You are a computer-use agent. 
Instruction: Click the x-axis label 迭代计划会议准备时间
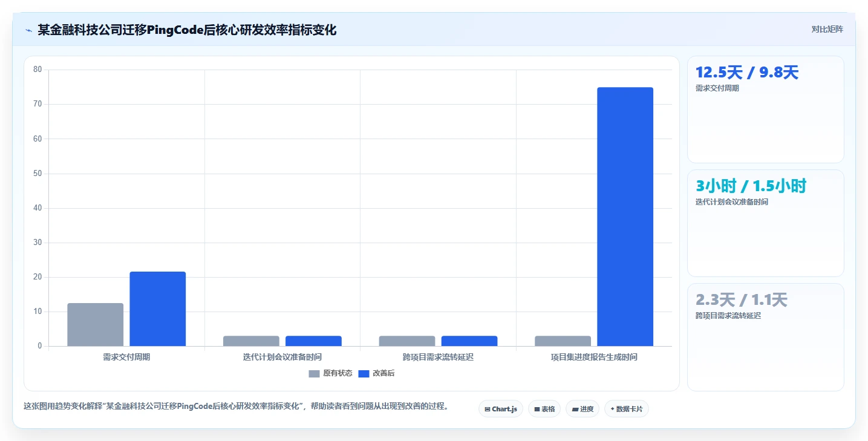click(282, 358)
